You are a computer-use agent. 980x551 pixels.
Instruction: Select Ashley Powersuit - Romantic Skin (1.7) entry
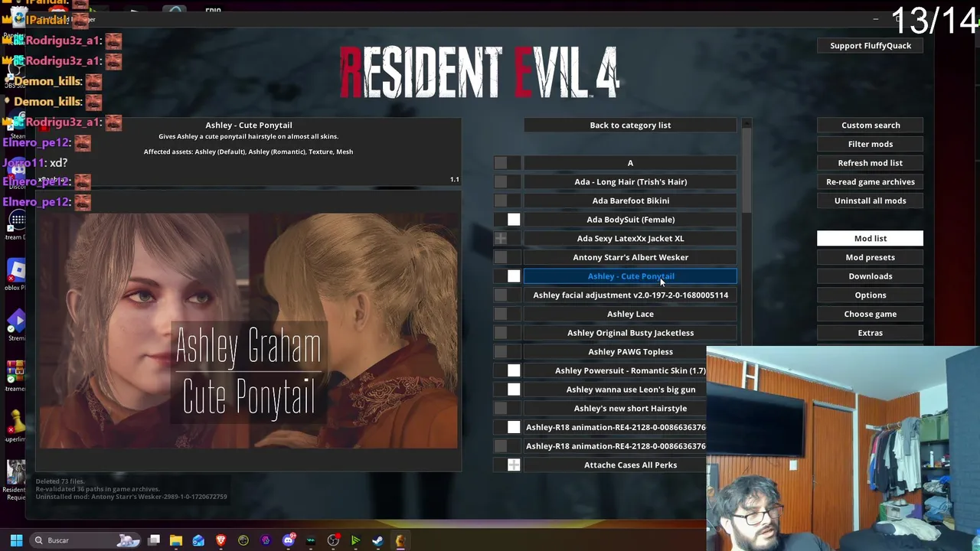(616, 370)
